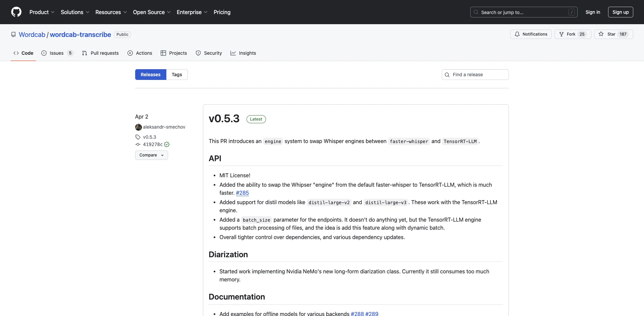The height and width of the screenshot is (316, 644).
Task: Click the GitHub logo icon
Action: [16, 12]
